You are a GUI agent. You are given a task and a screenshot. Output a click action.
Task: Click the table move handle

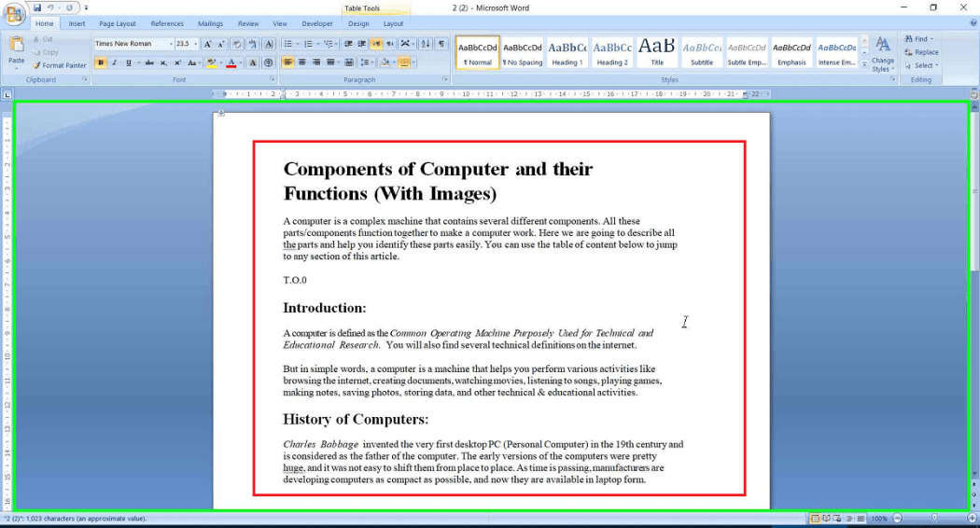(x=220, y=114)
